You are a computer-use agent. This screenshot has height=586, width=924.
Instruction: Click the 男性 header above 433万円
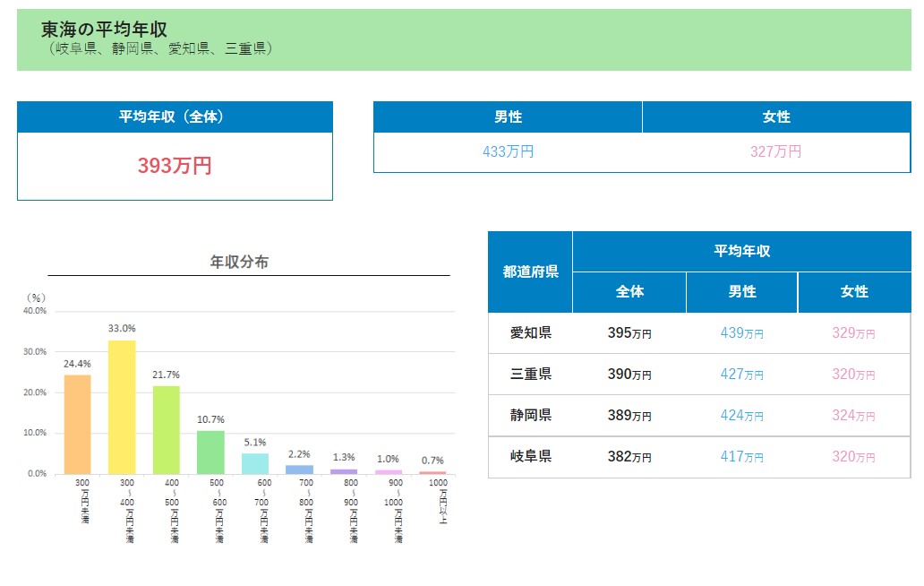point(508,116)
